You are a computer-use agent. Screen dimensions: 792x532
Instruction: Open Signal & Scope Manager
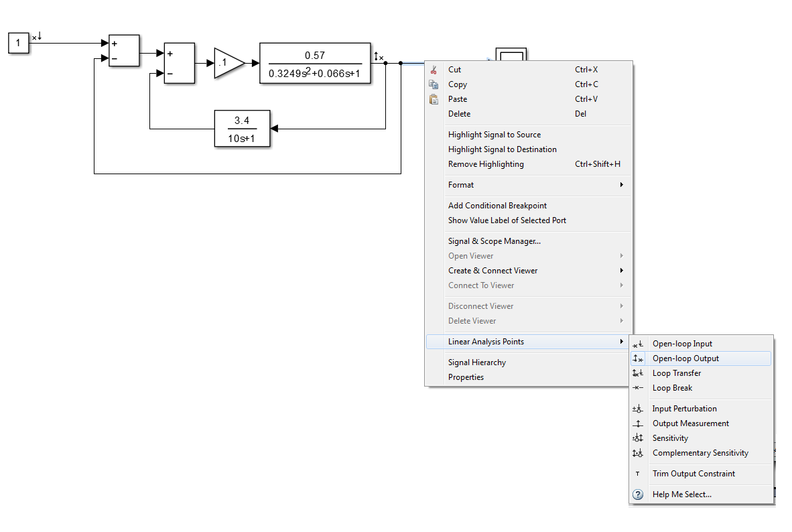[529, 241]
